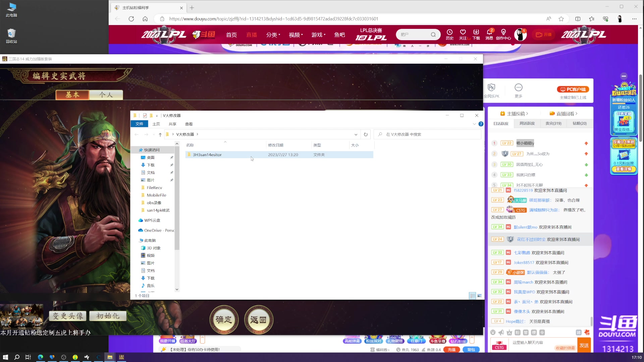Open 文件 menu in Explorer ribbon
This screenshot has width=644, height=362.
pyautogui.click(x=139, y=124)
